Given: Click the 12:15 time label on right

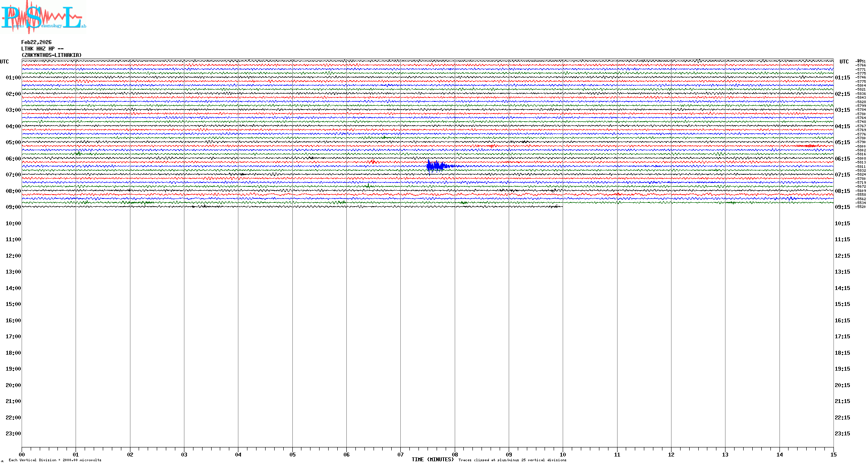Looking at the screenshot, I should (842, 256).
